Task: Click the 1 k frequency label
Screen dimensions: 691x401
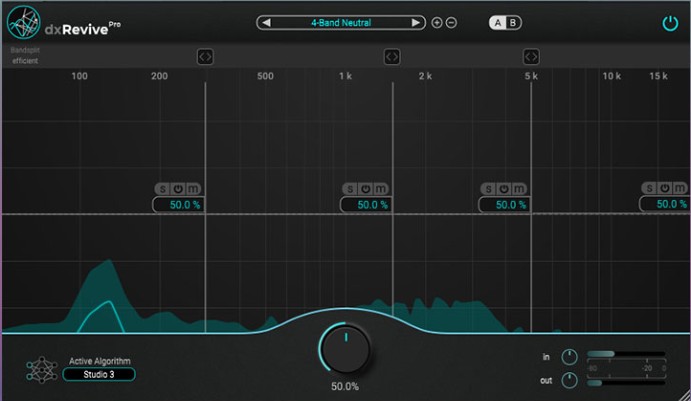Action: pos(346,76)
